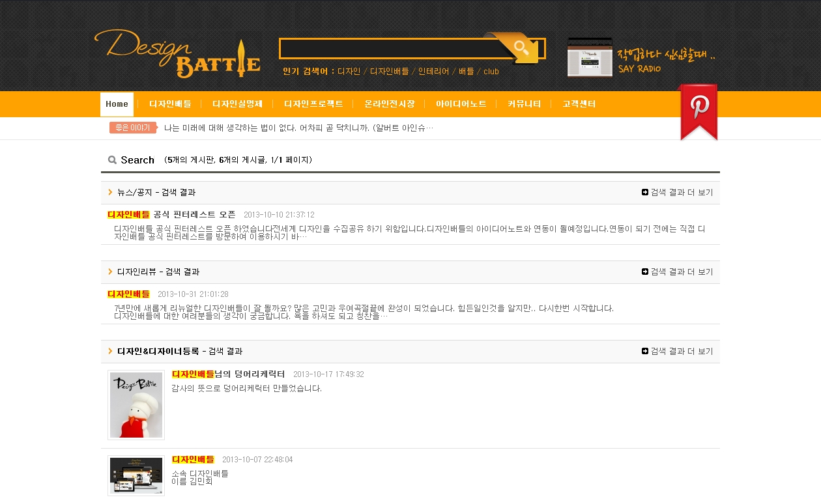
Task: Open the 디자인실명제 menu item
Action: click(x=237, y=104)
